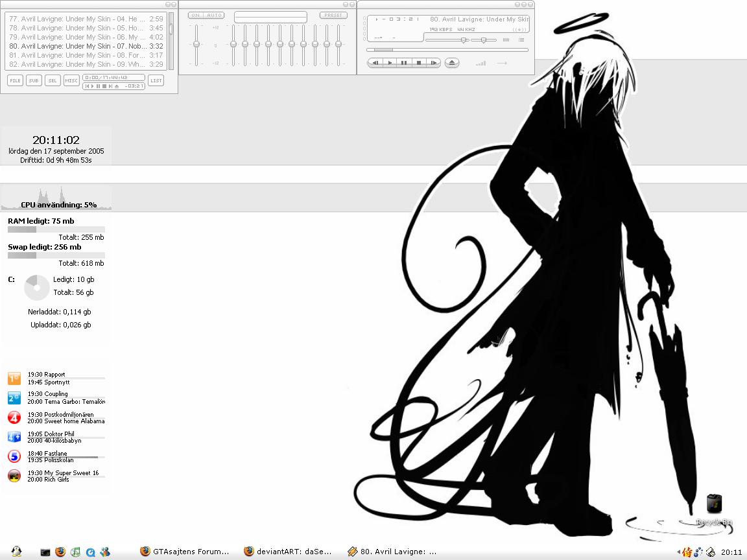Viewport: 747px width, 560px height.
Task: Open the black terminal quick launch icon
Action: click(x=45, y=552)
